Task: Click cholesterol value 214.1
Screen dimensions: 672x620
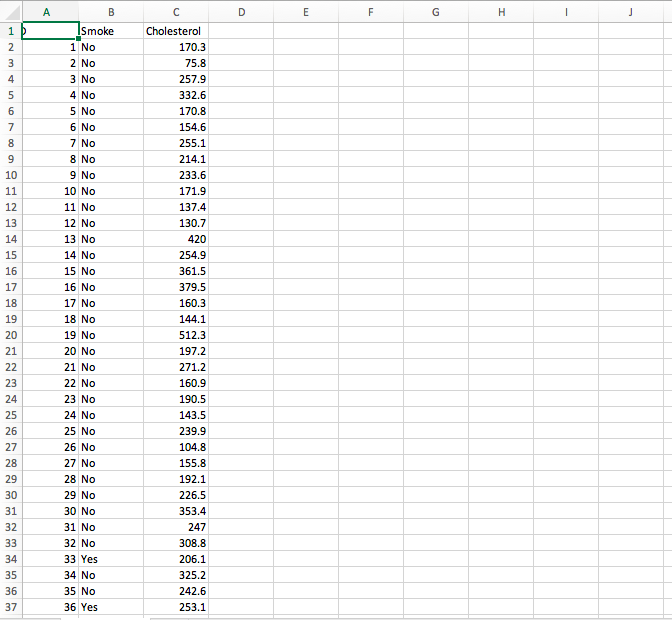Action: 176,159
